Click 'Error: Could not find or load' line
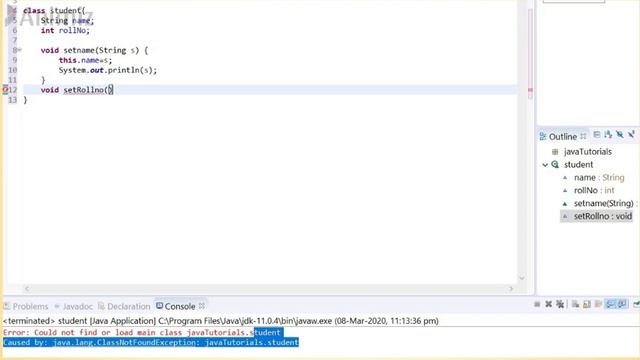640x360 pixels. pos(142,333)
